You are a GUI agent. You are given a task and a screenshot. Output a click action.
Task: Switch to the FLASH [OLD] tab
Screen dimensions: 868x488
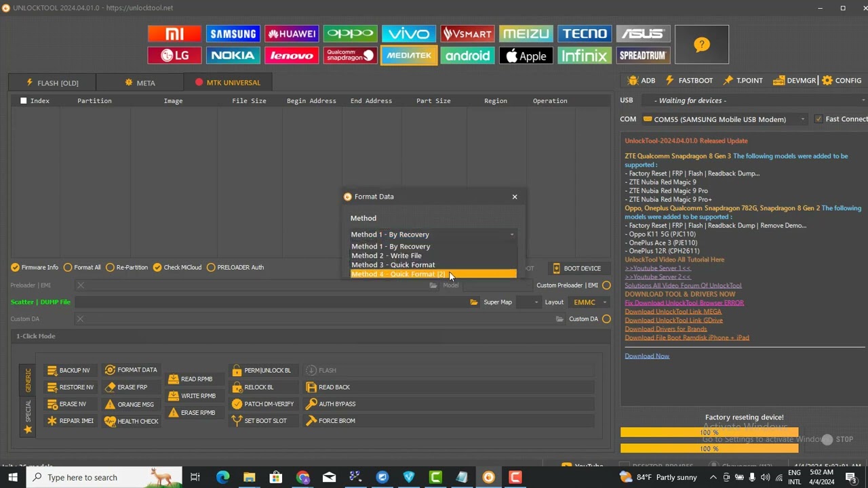point(52,83)
